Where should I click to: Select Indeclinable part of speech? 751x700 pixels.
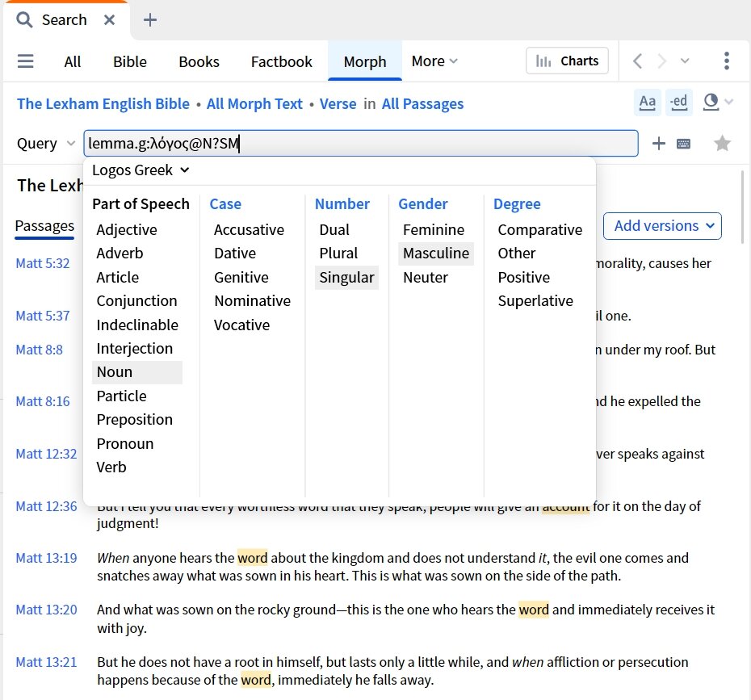137,325
